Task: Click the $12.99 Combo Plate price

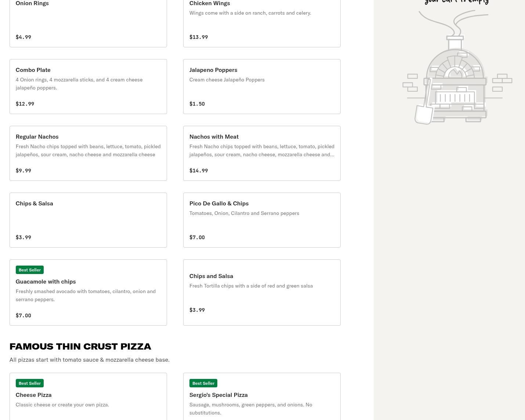Action: pos(25,104)
